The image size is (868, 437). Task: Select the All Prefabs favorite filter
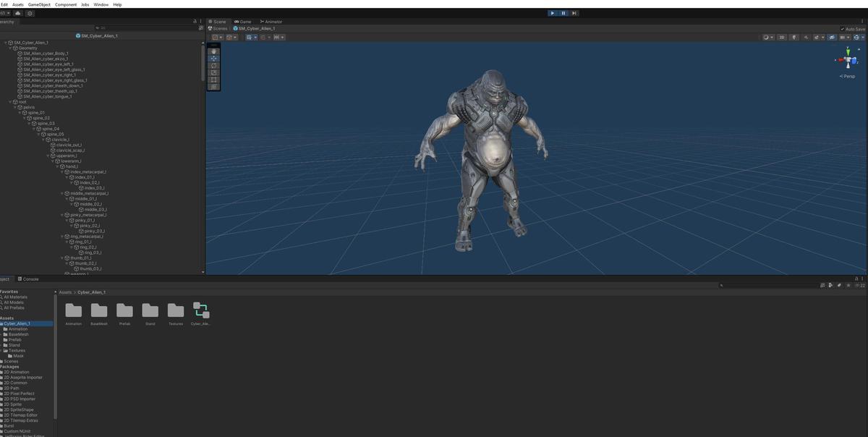coord(17,307)
